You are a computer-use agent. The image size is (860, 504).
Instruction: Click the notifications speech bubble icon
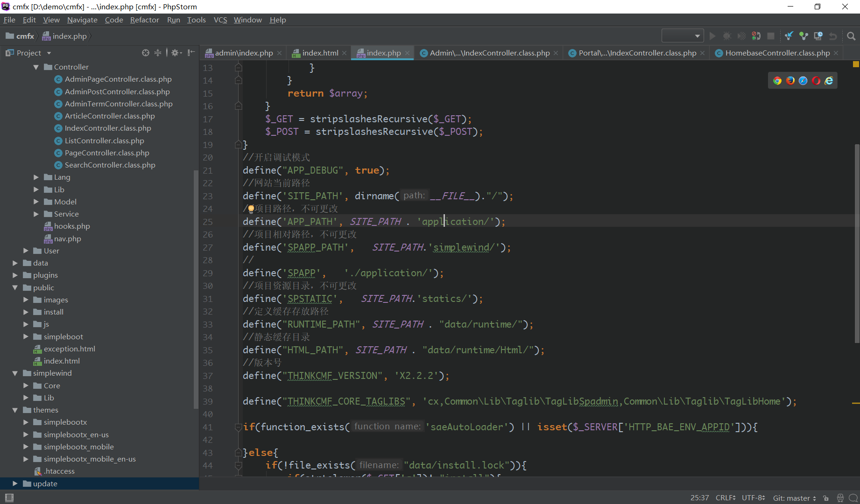click(x=853, y=498)
